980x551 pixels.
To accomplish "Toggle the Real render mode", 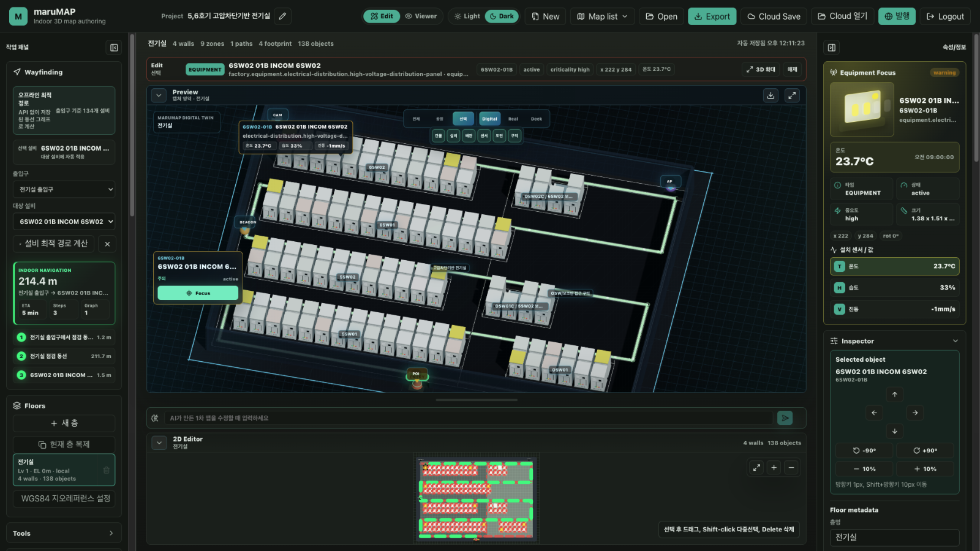I will pos(513,119).
